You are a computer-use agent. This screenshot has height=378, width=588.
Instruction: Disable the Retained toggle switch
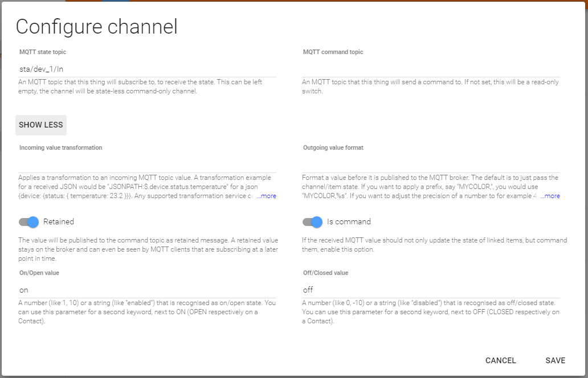point(28,221)
